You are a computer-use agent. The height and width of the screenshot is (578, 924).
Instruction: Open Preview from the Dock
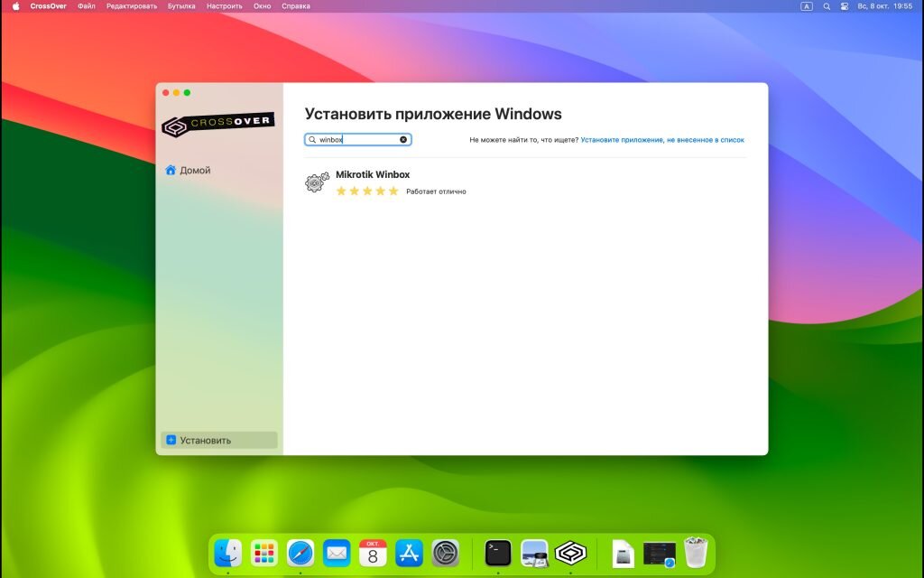[534, 554]
